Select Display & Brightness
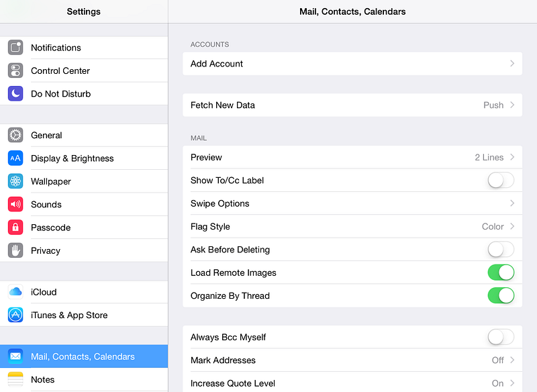The height and width of the screenshot is (392, 537). click(84, 158)
